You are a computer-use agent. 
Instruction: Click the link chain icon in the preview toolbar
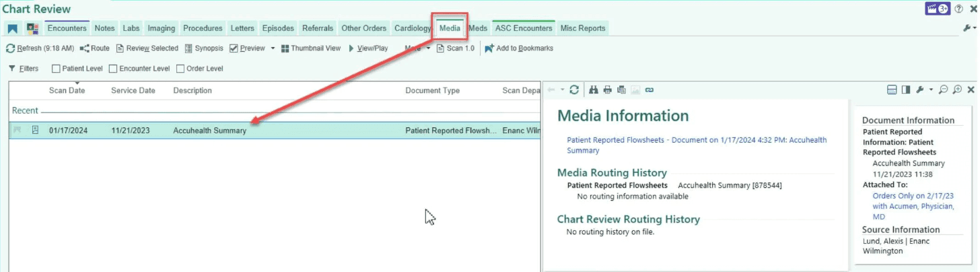650,90
